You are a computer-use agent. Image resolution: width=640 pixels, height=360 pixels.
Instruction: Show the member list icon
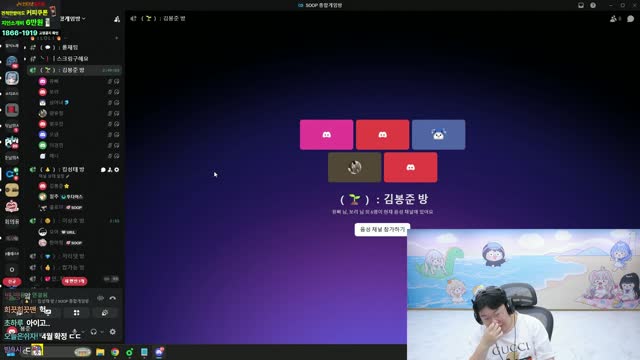point(613,18)
